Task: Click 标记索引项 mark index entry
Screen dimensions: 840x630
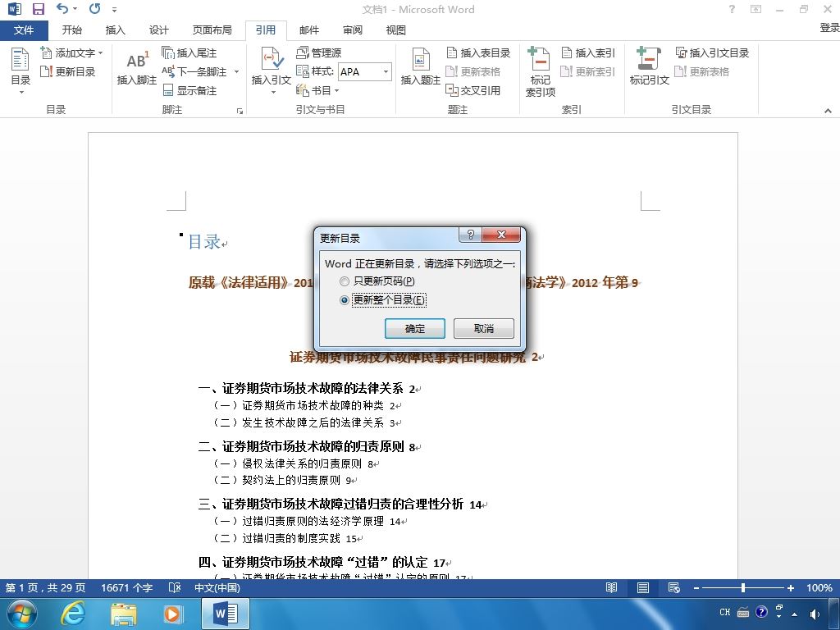Action: pyautogui.click(x=540, y=72)
